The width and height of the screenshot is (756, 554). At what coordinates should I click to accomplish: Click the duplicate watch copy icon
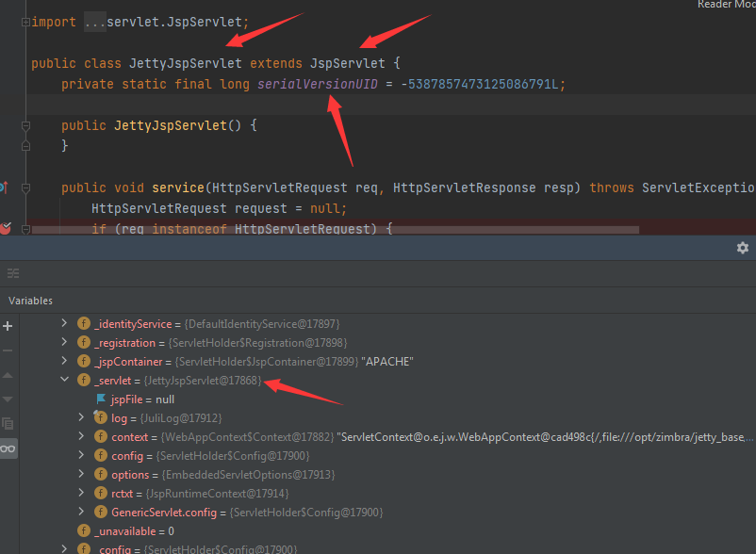click(8, 424)
